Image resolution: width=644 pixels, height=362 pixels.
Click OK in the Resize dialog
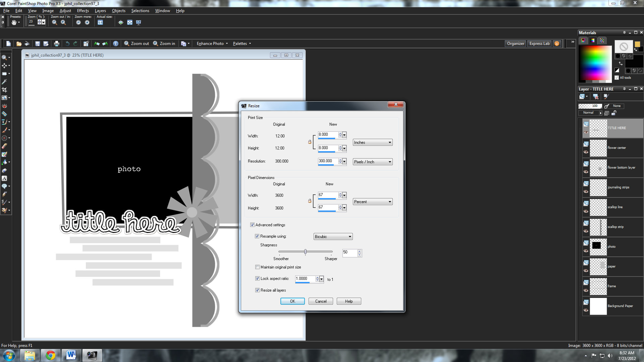click(x=292, y=301)
